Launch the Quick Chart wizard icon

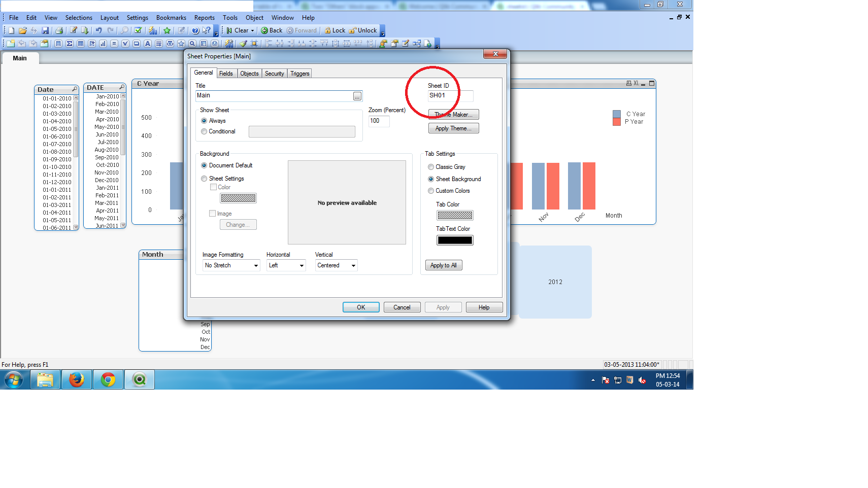tap(153, 30)
